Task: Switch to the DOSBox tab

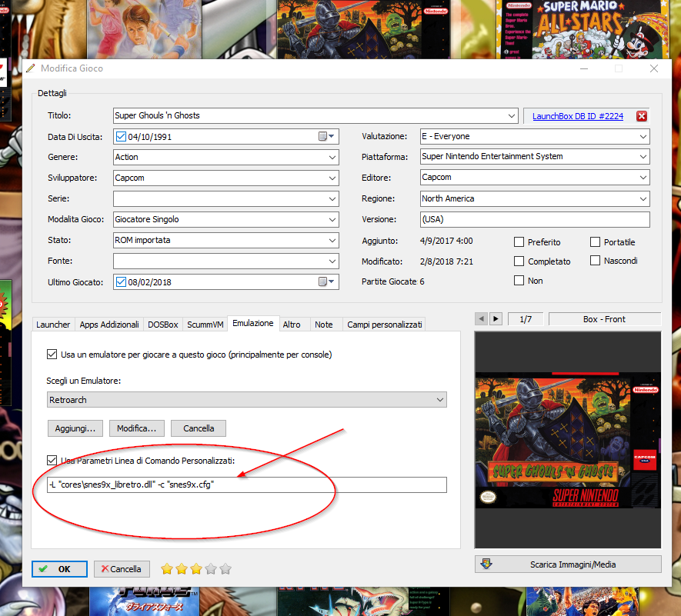Action: point(163,325)
